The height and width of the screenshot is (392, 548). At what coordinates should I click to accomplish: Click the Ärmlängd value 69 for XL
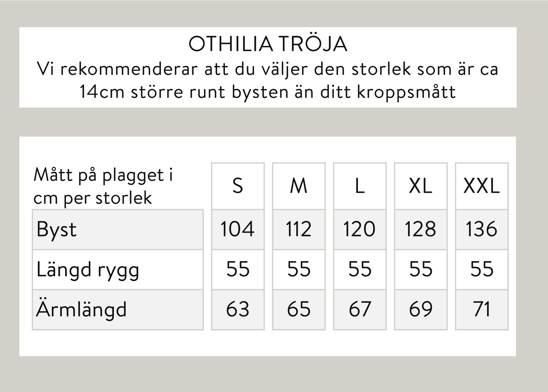point(421,309)
